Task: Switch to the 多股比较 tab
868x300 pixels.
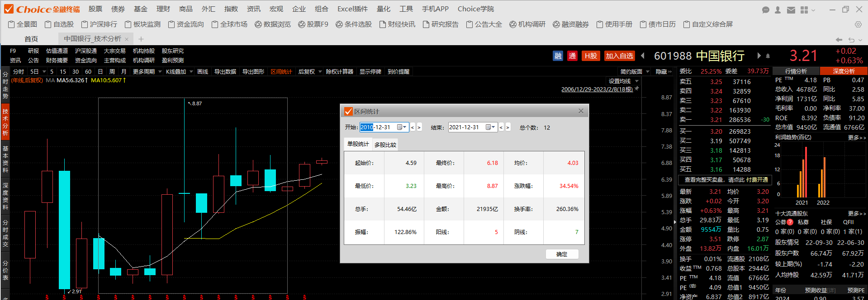Action: click(385, 145)
